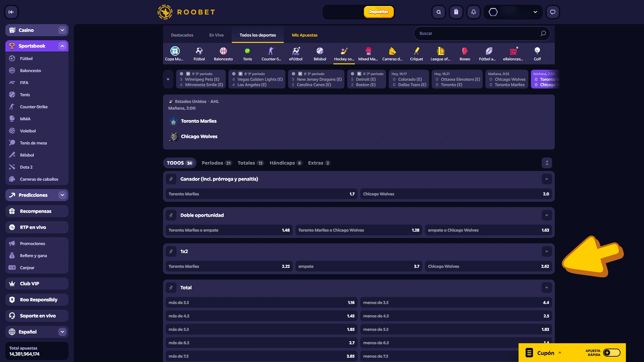Collapse the Total market section
This screenshot has width=644, height=362.
pos(547,288)
